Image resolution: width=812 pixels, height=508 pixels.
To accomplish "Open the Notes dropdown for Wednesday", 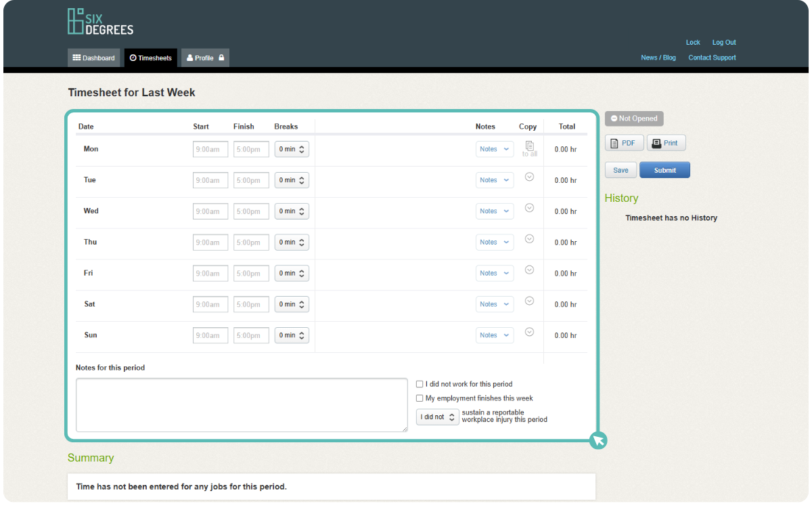I will pyautogui.click(x=495, y=211).
